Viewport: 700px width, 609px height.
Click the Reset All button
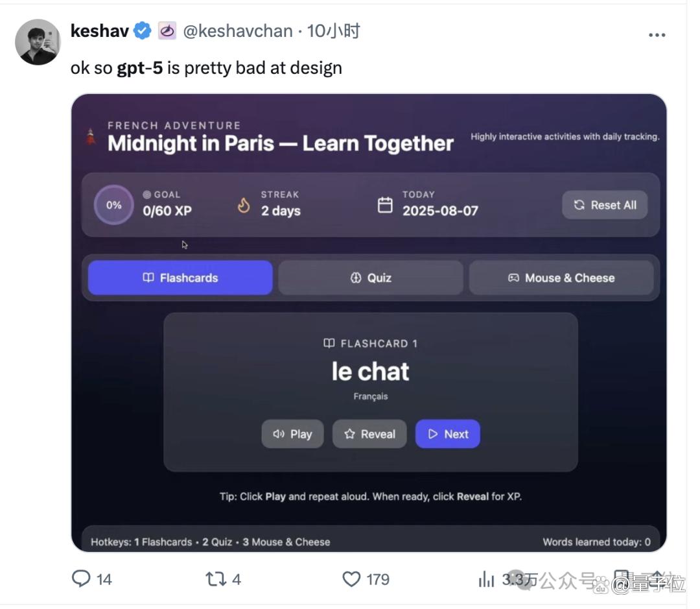click(605, 205)
